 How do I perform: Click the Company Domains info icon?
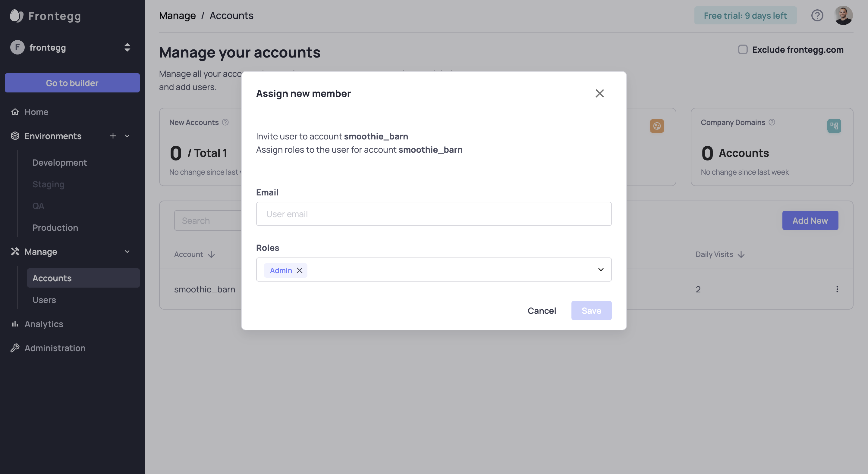pos(772,122)
